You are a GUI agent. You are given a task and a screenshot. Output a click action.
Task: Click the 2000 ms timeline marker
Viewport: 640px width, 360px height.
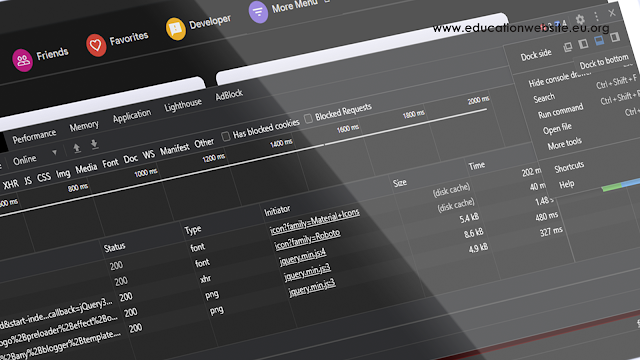[478, 100]
